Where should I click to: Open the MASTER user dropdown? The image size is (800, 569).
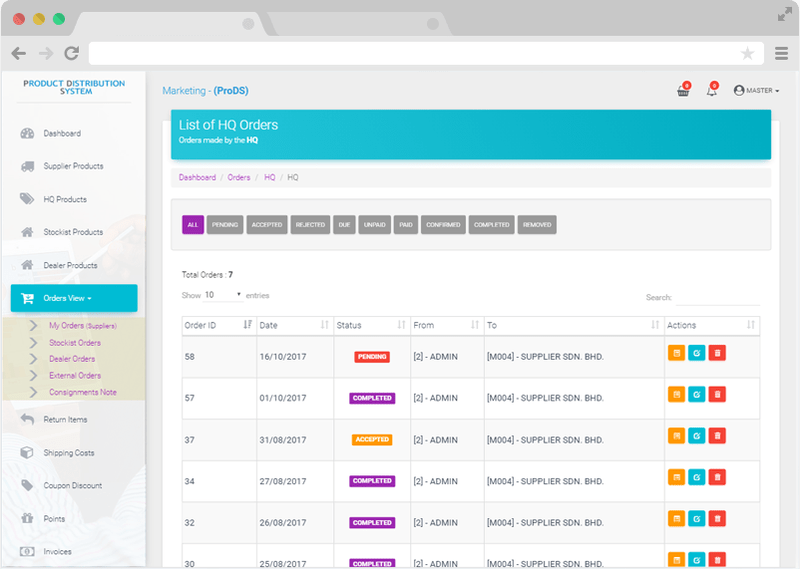[x=757, y=91]
